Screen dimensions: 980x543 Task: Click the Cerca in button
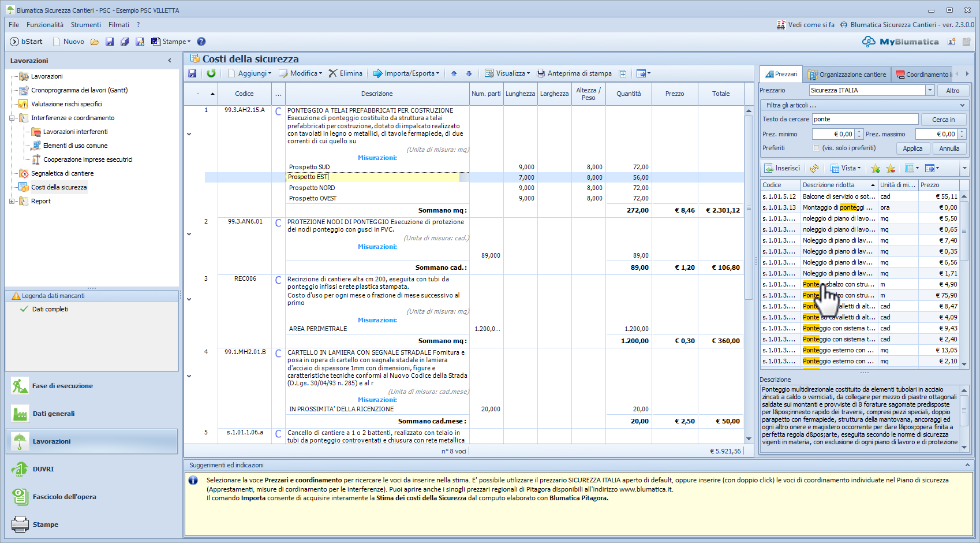coord(943,120)
